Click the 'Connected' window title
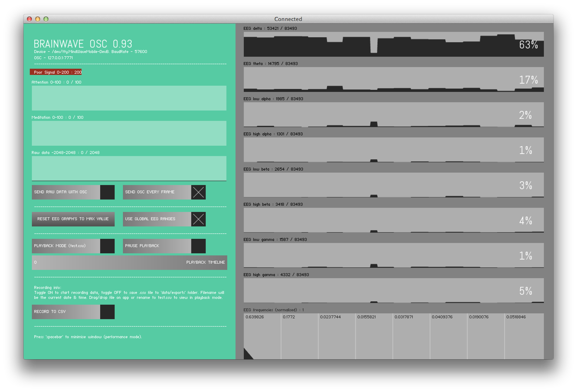 click(x=288, y=19)
